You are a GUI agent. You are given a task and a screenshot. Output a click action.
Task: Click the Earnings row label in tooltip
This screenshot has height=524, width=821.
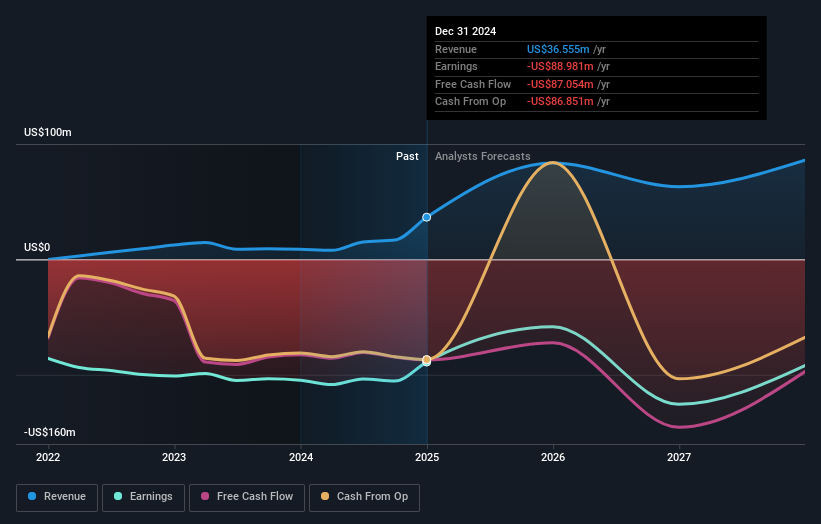point(456,66)
